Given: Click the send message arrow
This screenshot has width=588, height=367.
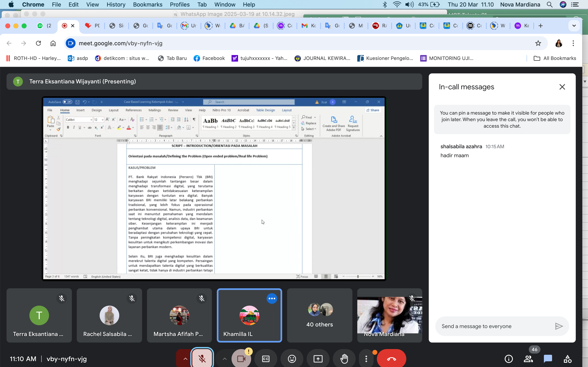Looking at the screenshot, I should (x=559, y=326).
